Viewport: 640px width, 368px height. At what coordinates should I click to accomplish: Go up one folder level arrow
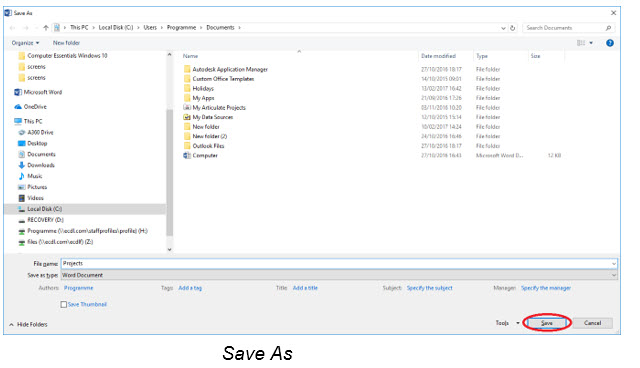coord(46,28)
